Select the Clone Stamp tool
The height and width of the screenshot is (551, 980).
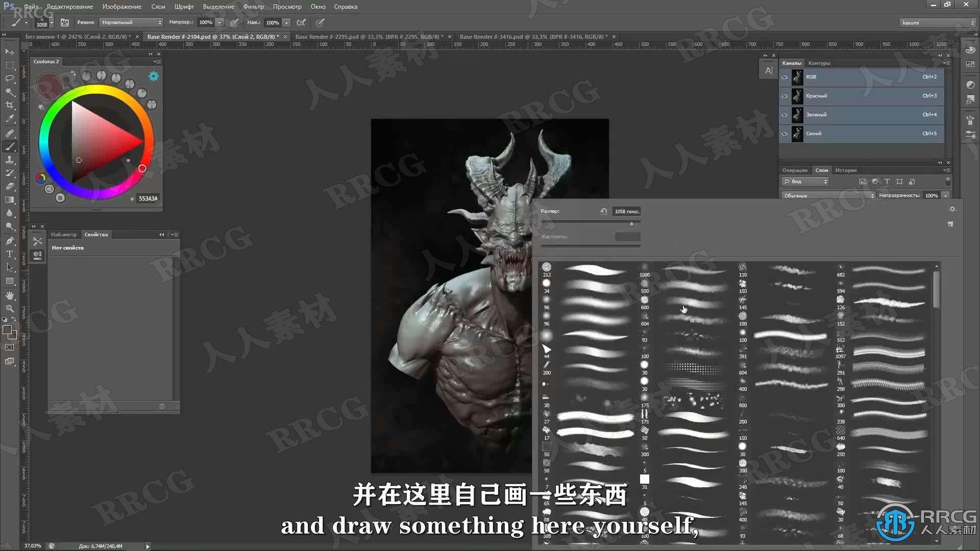pos(10,160)
